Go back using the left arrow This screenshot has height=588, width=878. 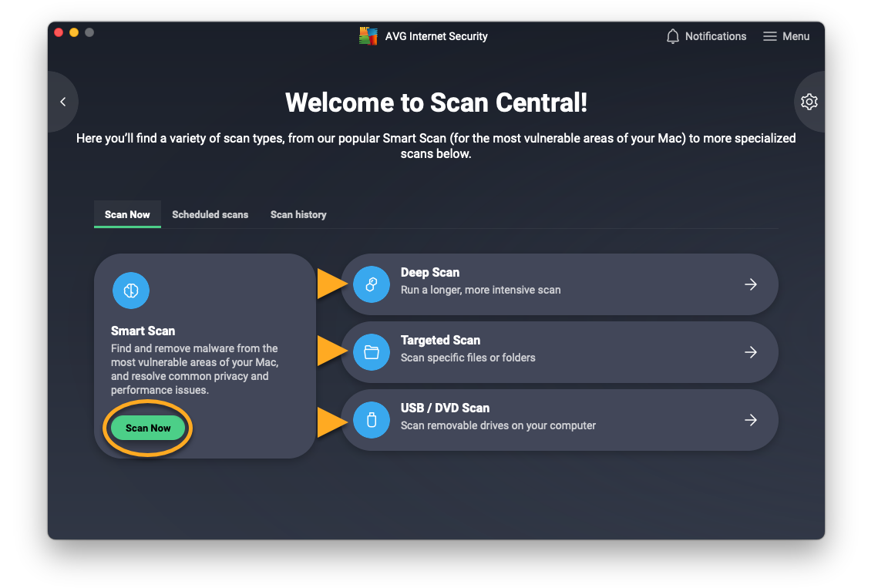click(x=63, y=102)
